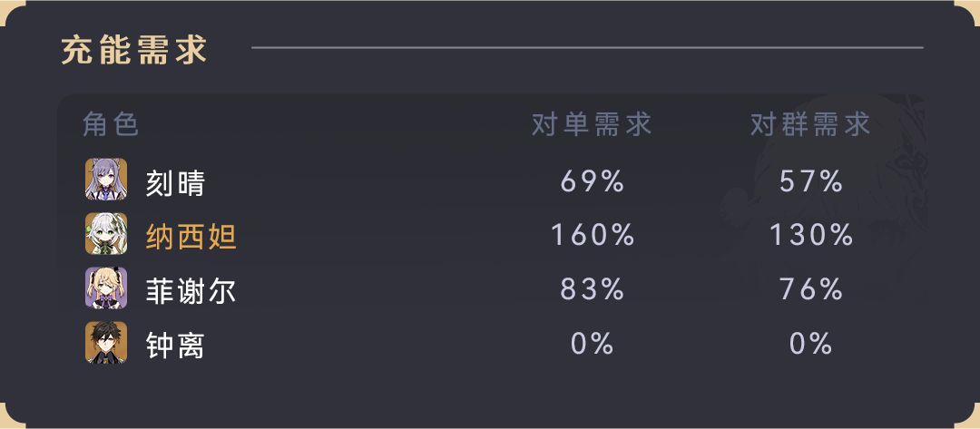Screen dimensions: 980x429
Task: Select the highlighted name 纳西妲
Action: 191,237
